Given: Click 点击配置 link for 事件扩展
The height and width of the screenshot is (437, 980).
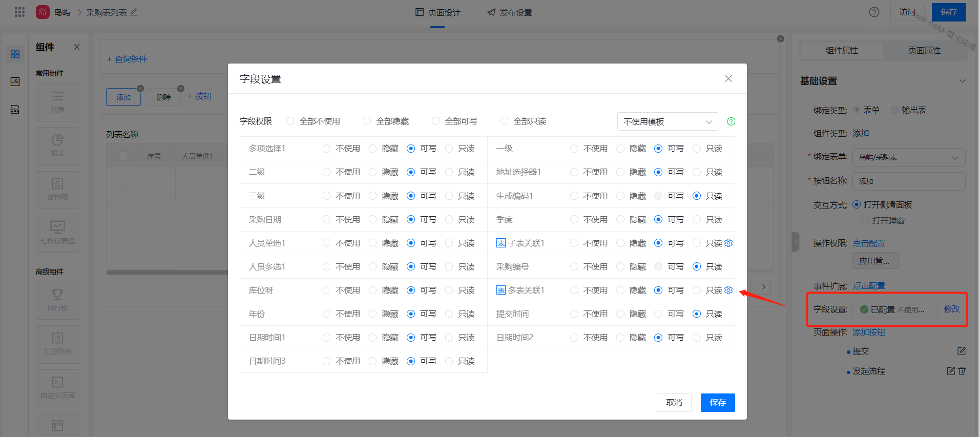Looking at the screenshot, I should point(868,285).
